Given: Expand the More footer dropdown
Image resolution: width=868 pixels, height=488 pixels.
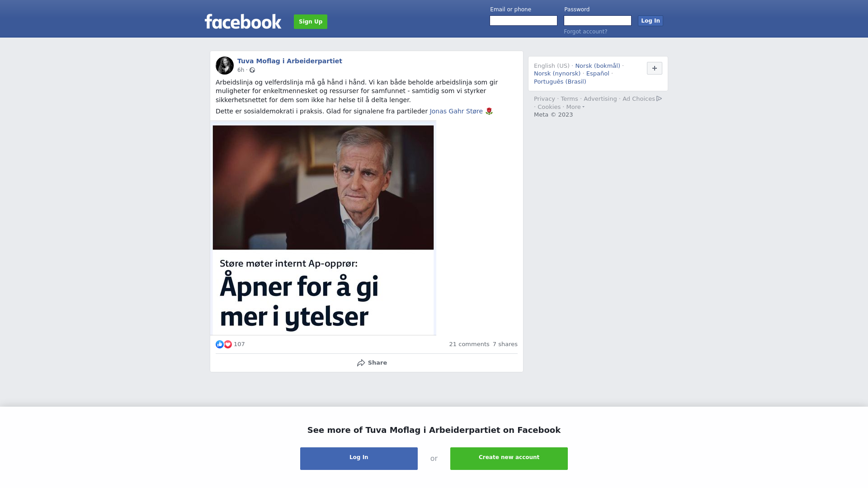Looking at the screenshot, I should coord(575,107).
